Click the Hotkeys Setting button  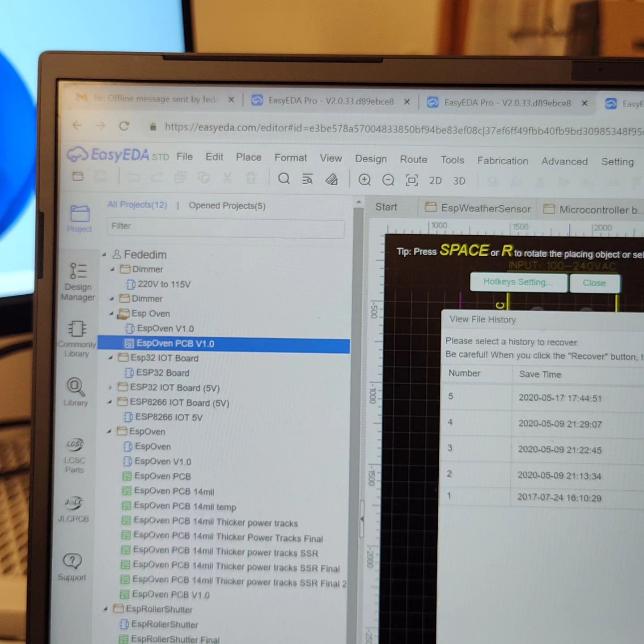(518, 282)
